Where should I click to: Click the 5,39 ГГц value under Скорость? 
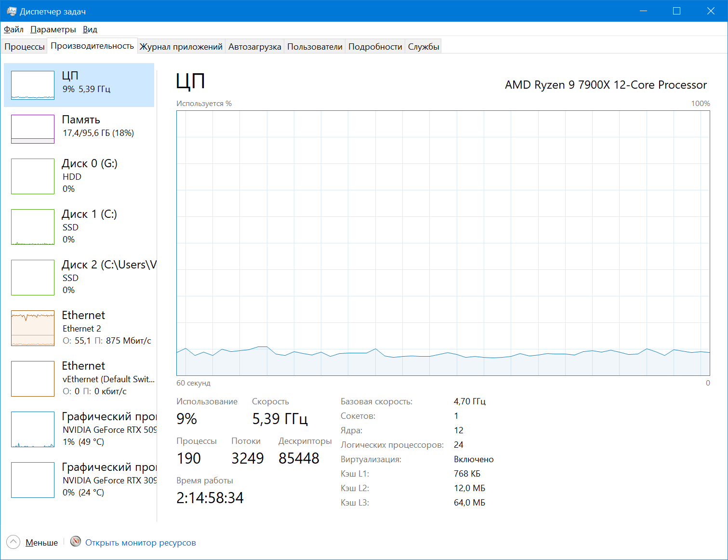[280, 419]
